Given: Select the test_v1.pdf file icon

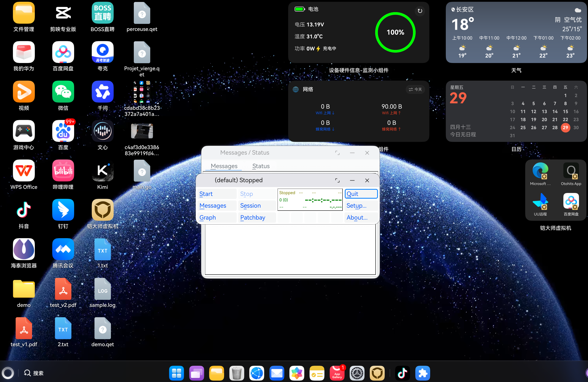Looking at the screenshot, I should point(24,328).
